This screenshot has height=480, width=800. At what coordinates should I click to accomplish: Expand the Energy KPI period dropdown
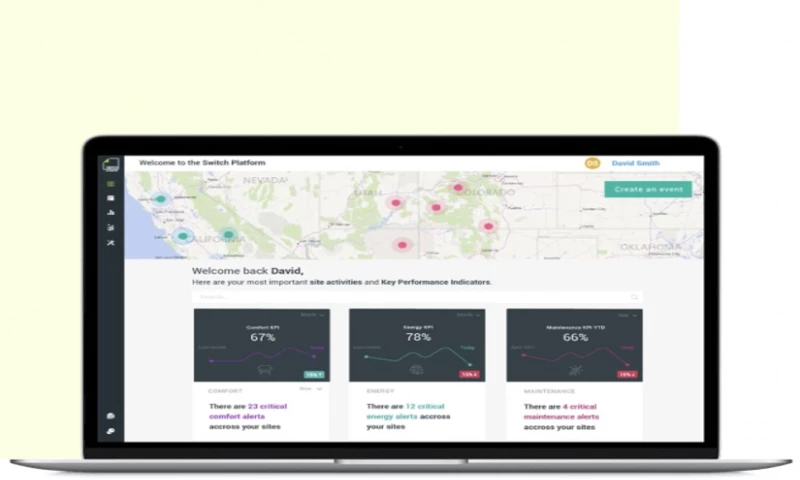click(x=466, y=315)
